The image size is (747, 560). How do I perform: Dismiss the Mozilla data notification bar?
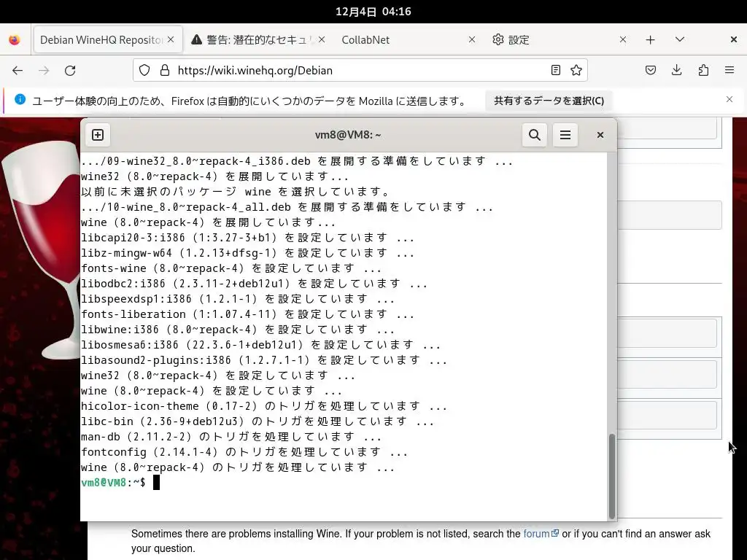point(729,99)
